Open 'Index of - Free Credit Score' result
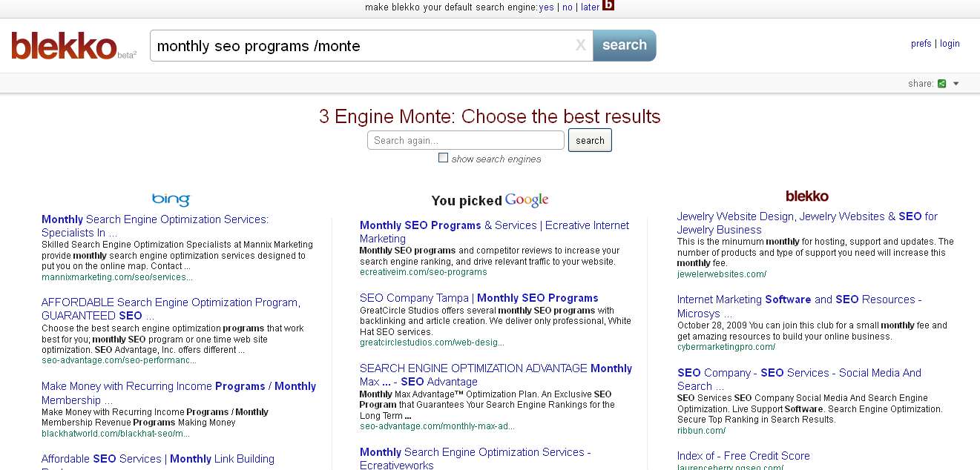 tap(743, 456)
